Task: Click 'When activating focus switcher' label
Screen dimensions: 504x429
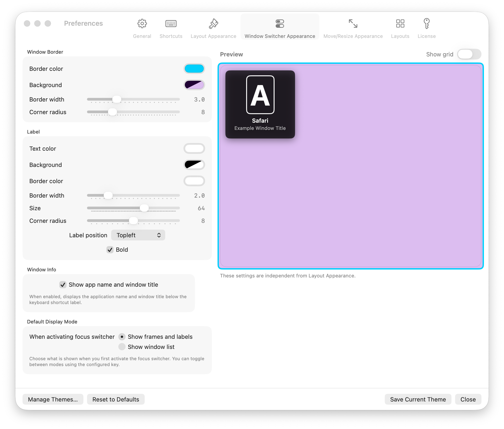Action: tap(72, 337)
